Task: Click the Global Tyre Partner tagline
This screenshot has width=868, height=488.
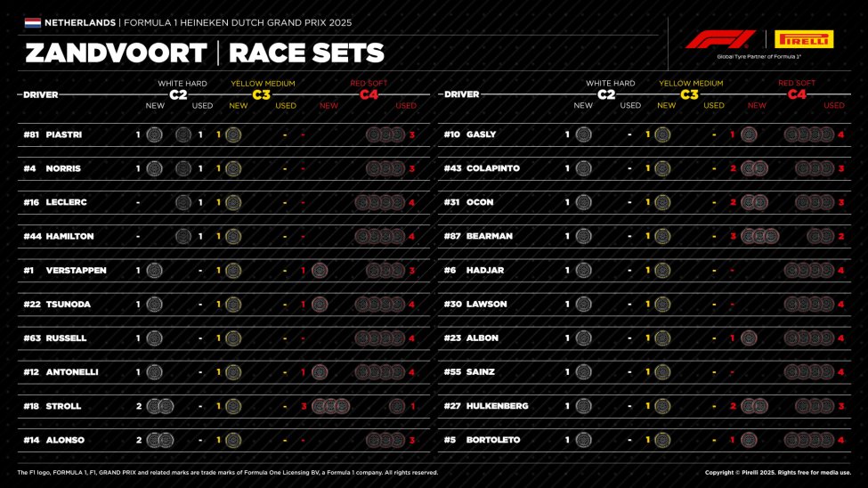Action: (x=758, y=57)
